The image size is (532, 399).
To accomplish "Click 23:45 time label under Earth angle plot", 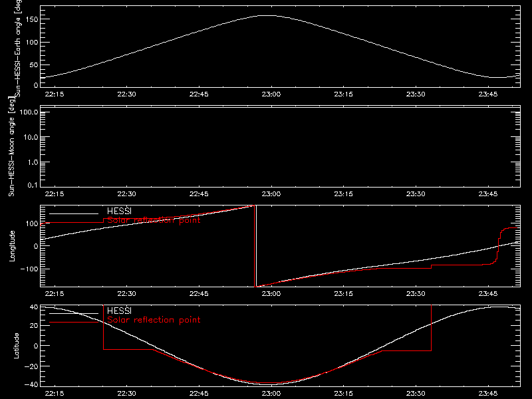I will pyautogui.click(x=488, y=94).
